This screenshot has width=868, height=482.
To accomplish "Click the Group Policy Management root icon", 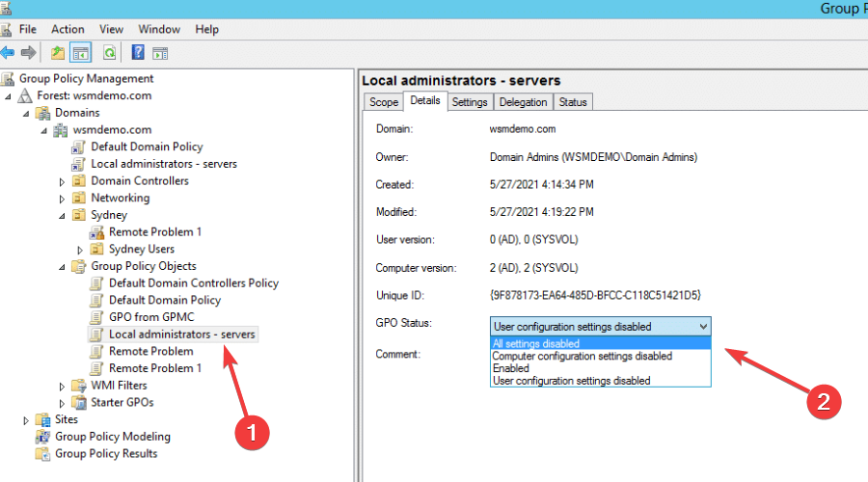I will point(8,79).
